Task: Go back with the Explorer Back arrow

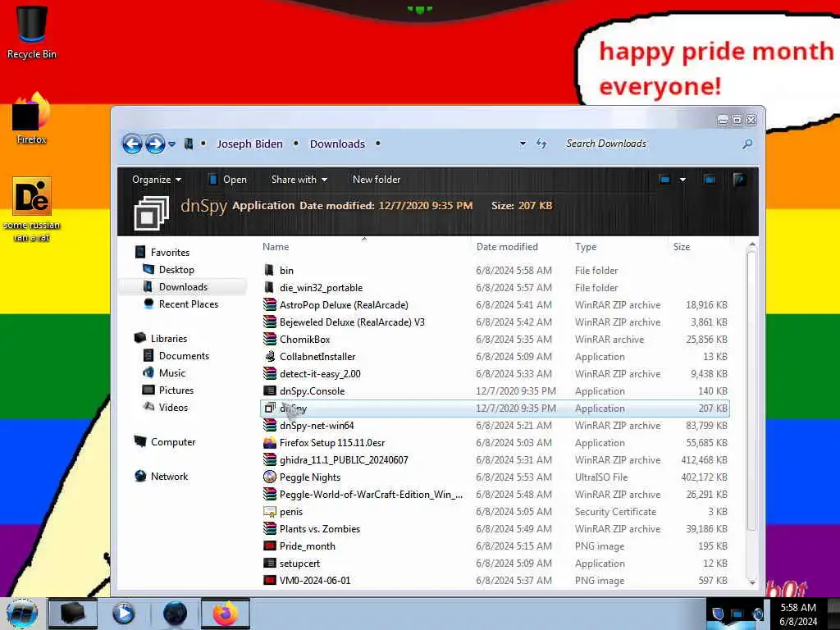Action: click(x=132, y=144)
